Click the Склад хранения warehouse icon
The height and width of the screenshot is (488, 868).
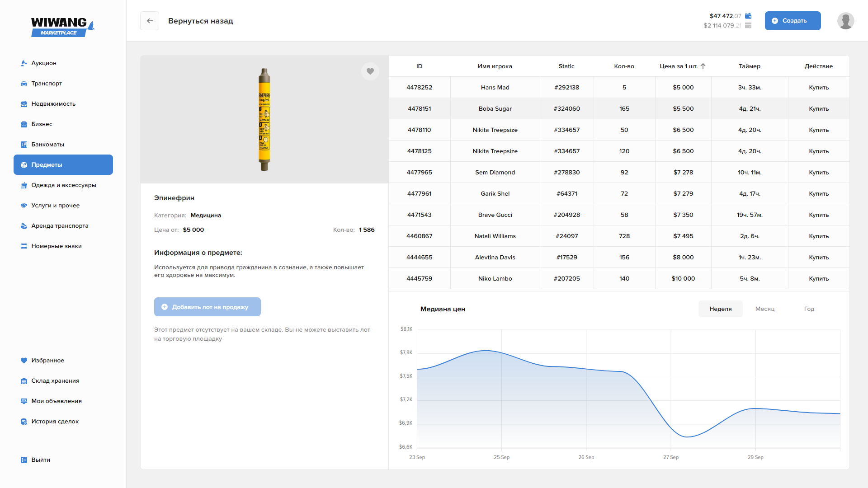click(24, 381)
